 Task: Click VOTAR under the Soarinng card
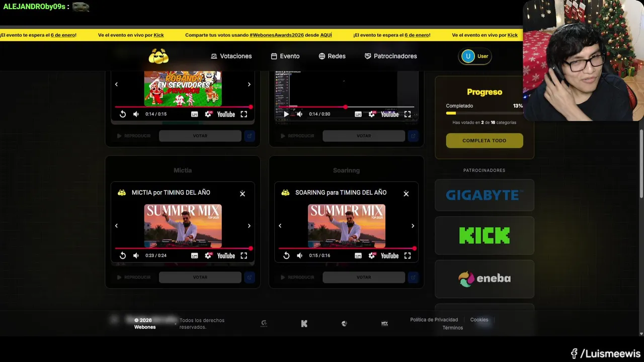pos(364,277)
